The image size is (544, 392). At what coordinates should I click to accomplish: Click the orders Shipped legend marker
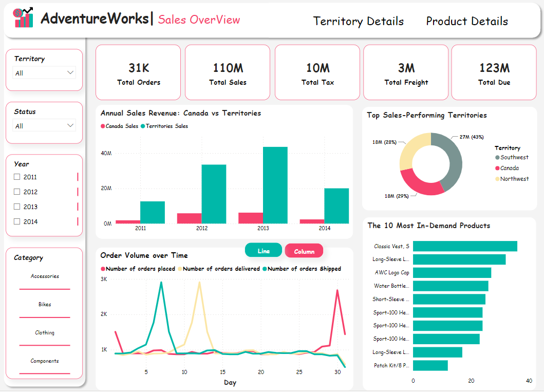tap(265, 269)
